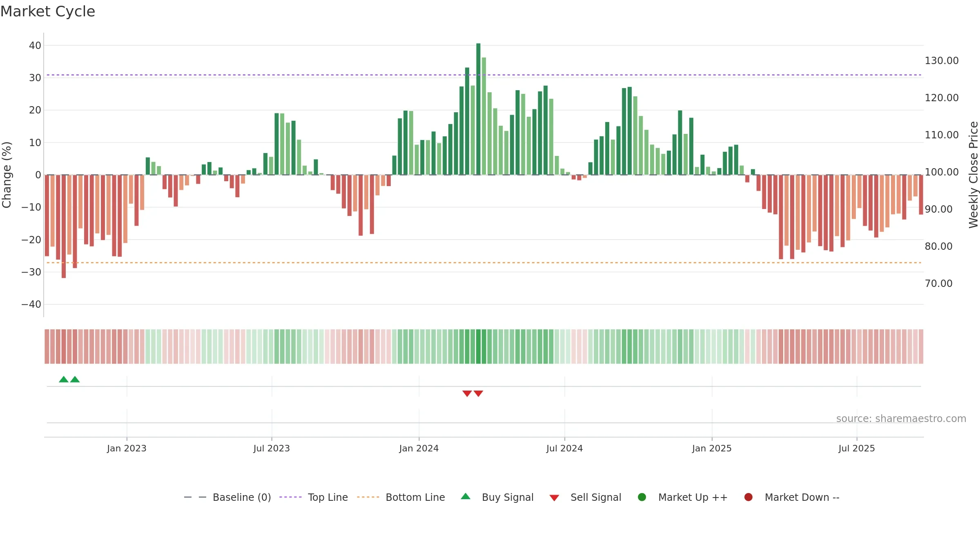
Task: Click the −40 tick on Change axis
Action: (x=31, y=304)
